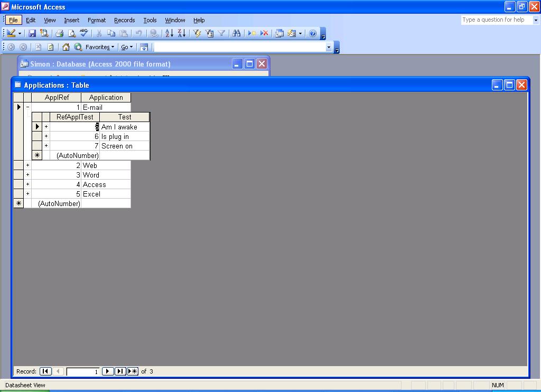Click the Paste clipboard icon
Image resolution: width=541 pixels, height=392 pixels.
[123, 33]
